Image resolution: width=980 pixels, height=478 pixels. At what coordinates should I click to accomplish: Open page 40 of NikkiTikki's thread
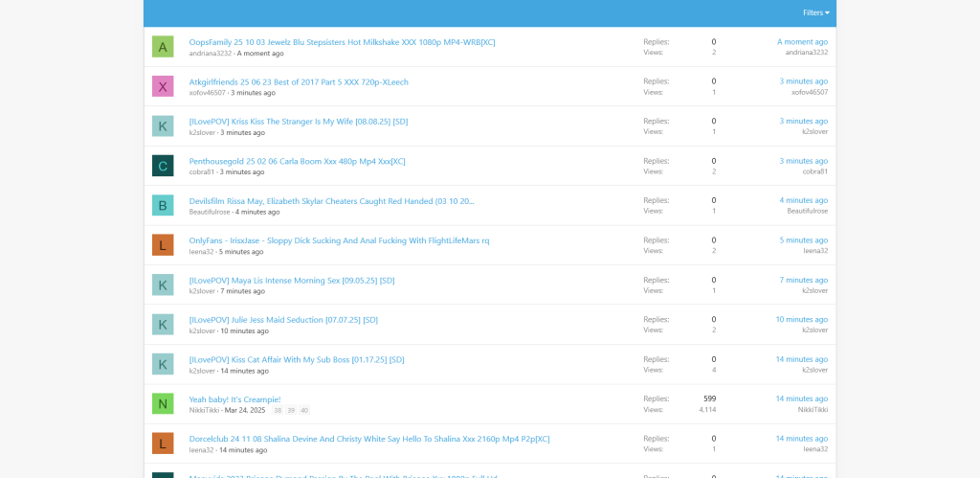click(x=304, y=410)
